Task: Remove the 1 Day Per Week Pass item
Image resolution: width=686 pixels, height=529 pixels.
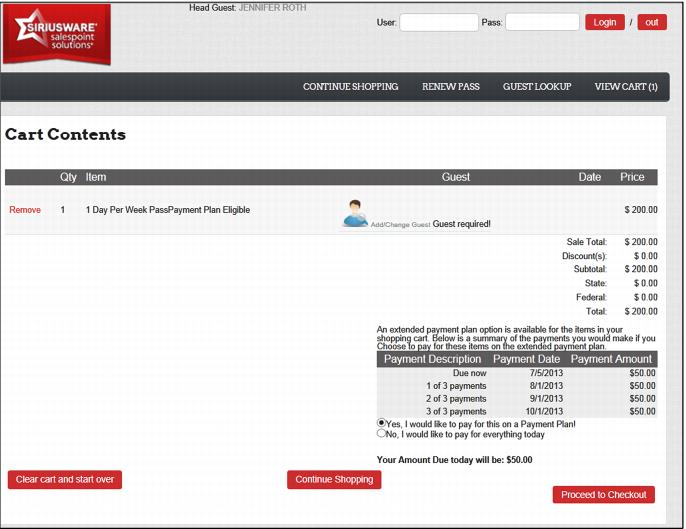Action: pos(25,210)
